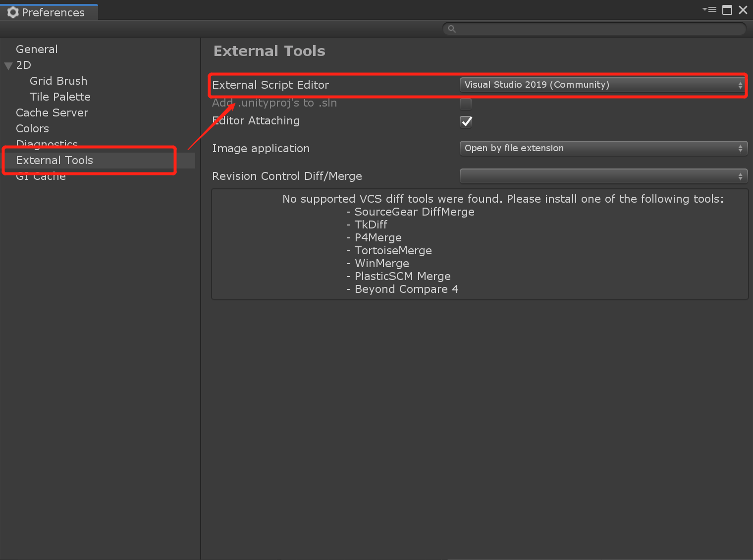
Task: Open the Colors preferences page
Action: [x=32, y=128]
